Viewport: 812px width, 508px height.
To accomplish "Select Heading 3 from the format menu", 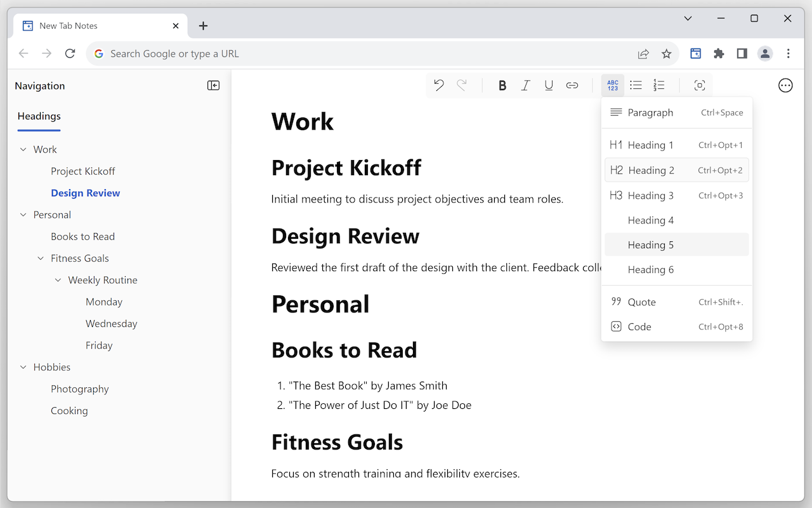I will point(651,195).
